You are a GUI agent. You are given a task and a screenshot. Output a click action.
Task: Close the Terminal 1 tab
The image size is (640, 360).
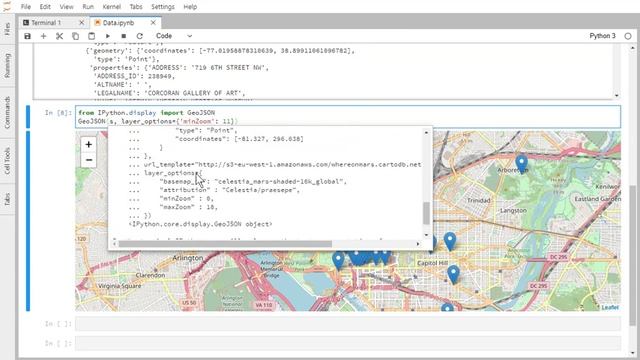(81, 23)
